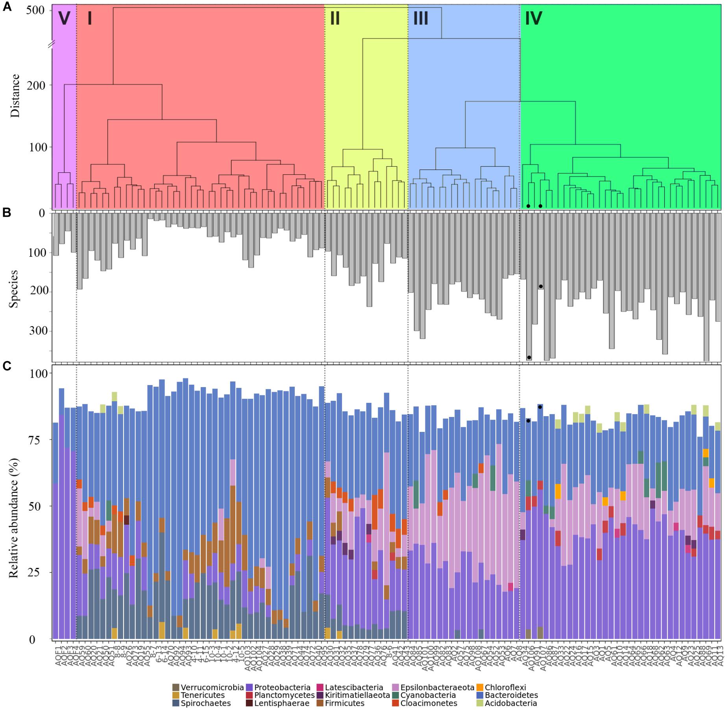The width and height of the screenshot is (728, 710).
Task: Click panel letter C
Action: click(x=7, y=366)
